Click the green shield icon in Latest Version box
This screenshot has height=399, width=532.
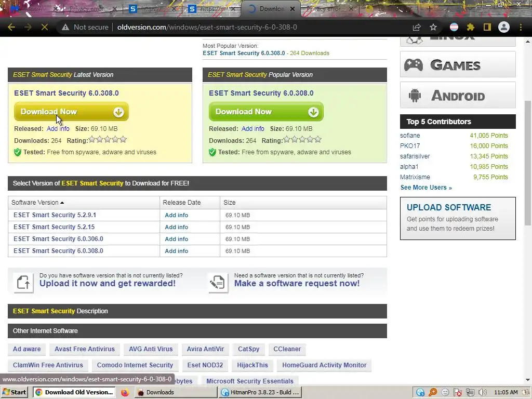18,152
